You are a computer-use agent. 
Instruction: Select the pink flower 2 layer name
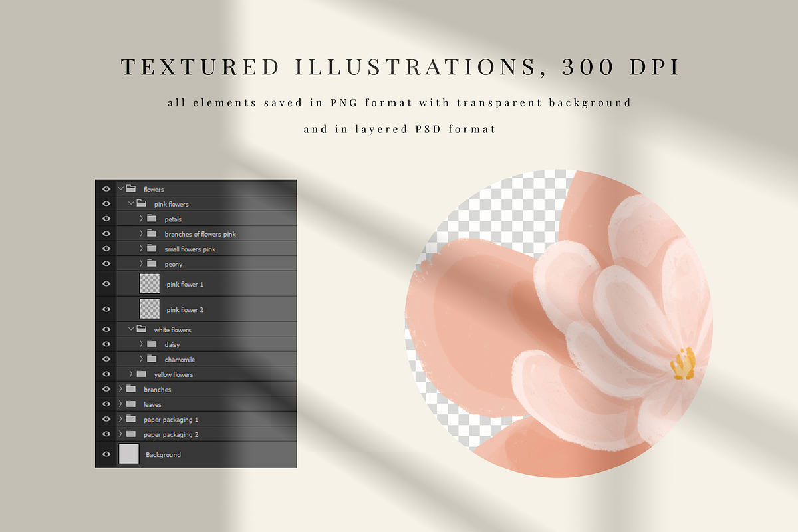(185, 310)
